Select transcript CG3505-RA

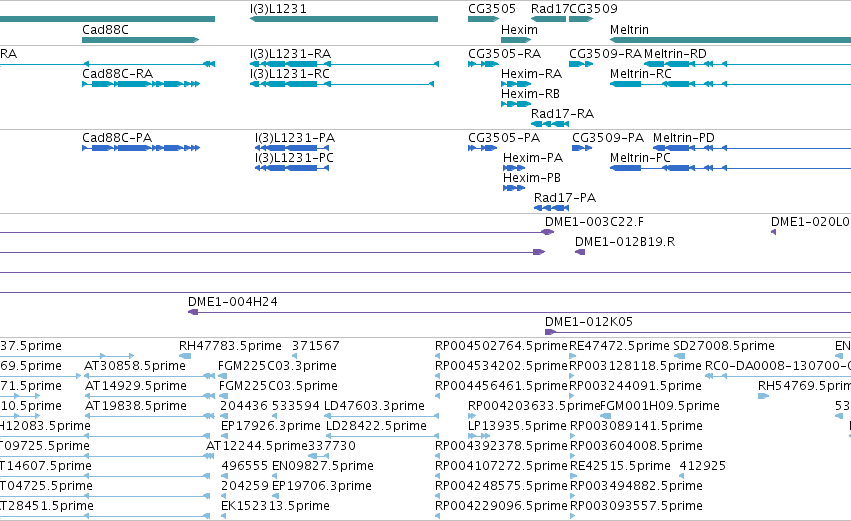pyautogui.click(x=483, y=64)
